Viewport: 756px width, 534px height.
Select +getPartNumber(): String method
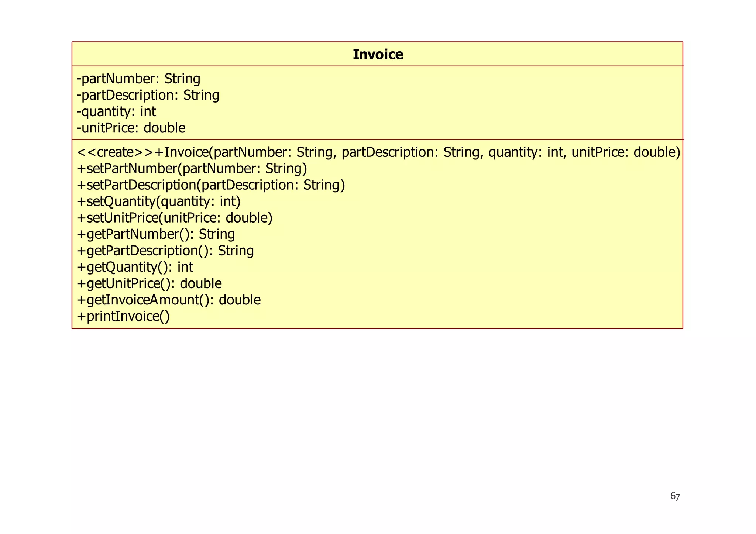(156, 234)
